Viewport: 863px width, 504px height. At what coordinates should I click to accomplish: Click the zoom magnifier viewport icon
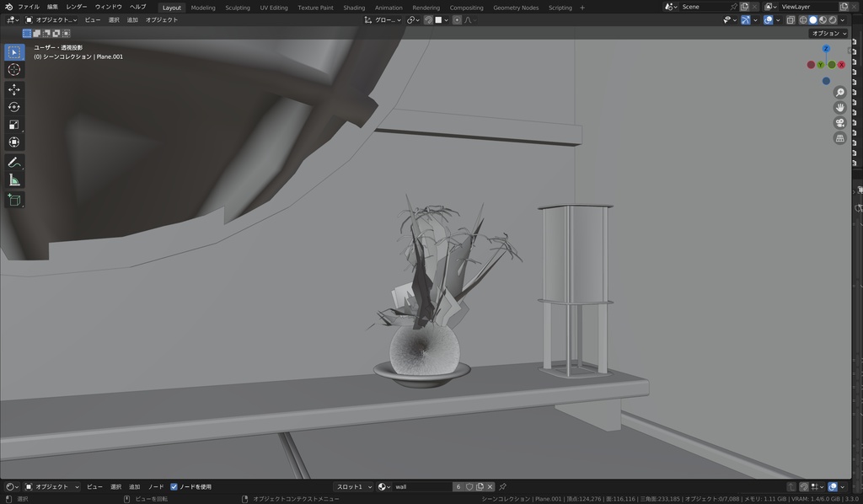840,93
